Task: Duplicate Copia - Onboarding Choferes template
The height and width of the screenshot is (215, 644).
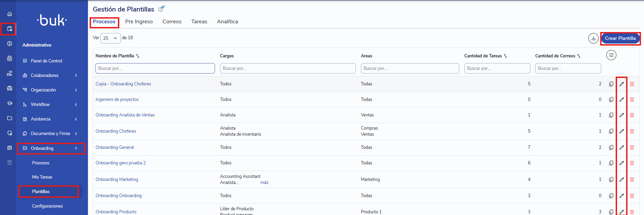Action: coord(611,84)
